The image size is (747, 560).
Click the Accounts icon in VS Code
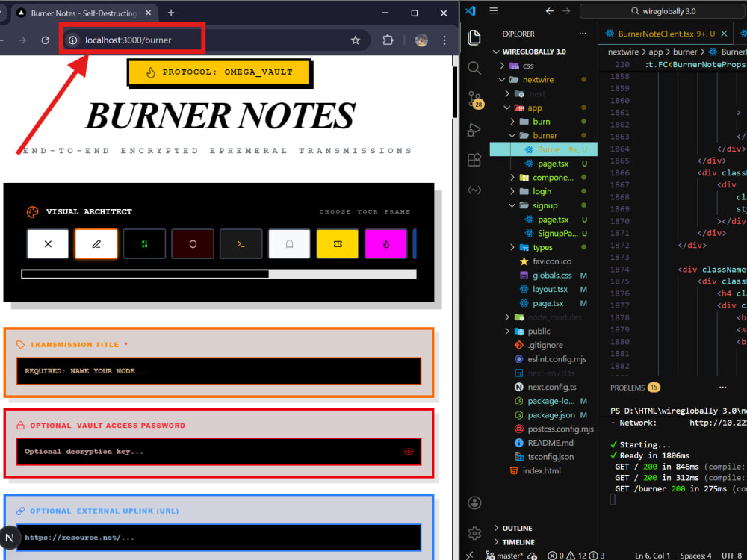[x=474, y=503]
